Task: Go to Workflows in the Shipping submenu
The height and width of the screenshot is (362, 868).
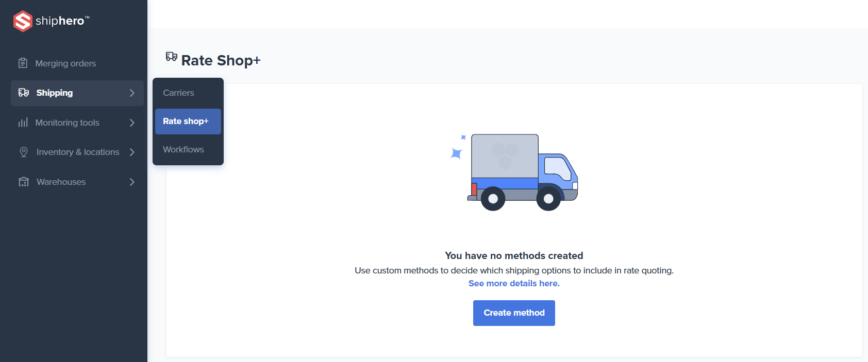Action: click(183, 149)
